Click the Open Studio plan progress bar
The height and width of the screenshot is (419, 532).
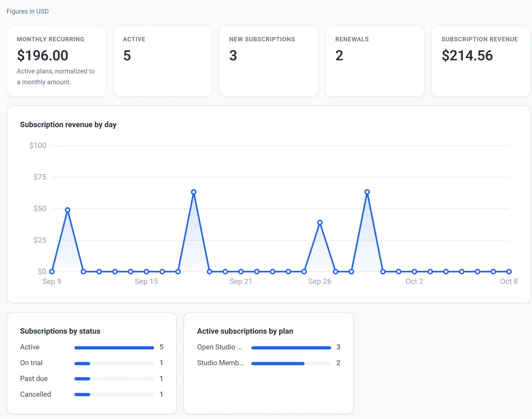click(291, 348)
